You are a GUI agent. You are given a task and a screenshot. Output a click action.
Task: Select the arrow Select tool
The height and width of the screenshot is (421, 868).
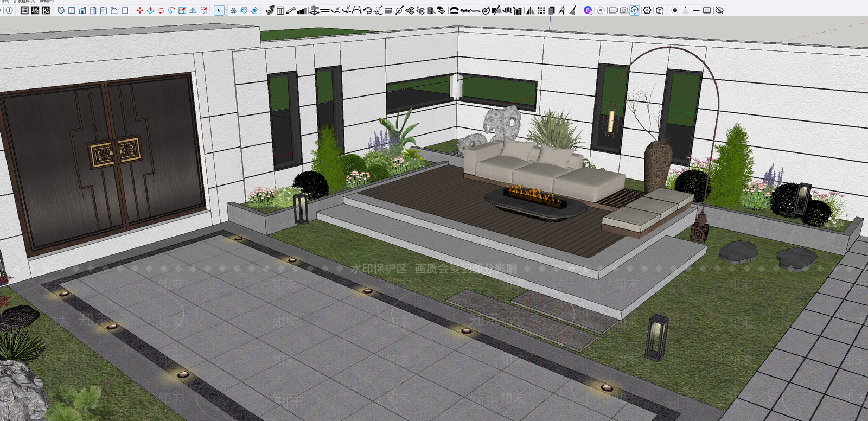(219, 10)
